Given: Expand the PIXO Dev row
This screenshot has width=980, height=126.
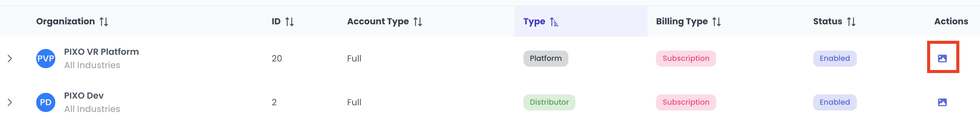Looking at the screenshot, I should [x=10, y=102].
